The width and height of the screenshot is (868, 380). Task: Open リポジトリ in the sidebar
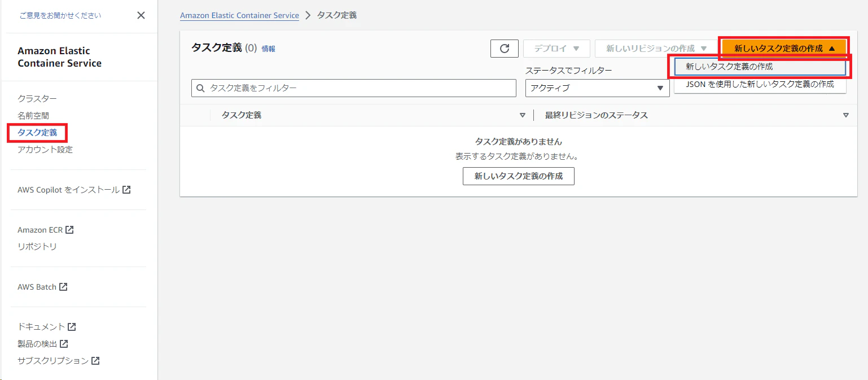[x=37, y=247]
